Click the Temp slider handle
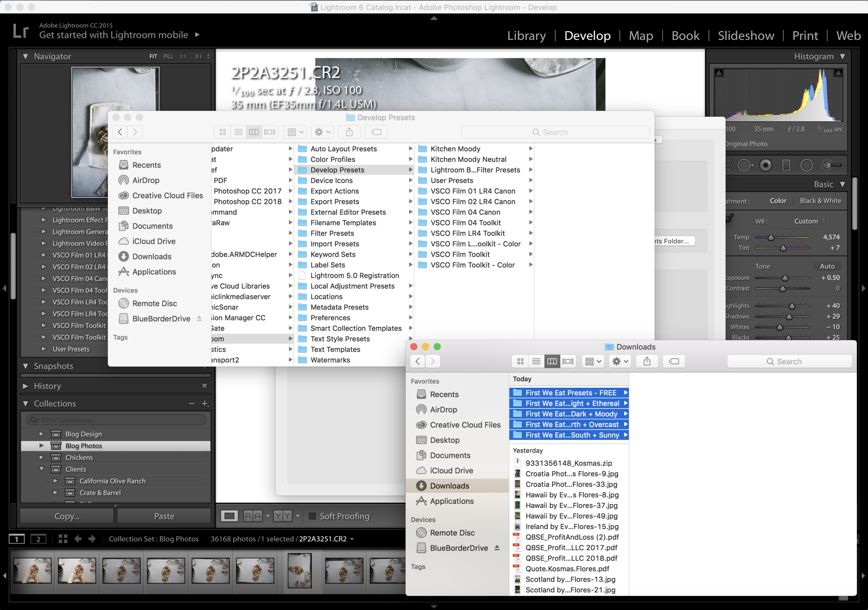The height and width of the screenshot is (610, 868). pos(770,238)
